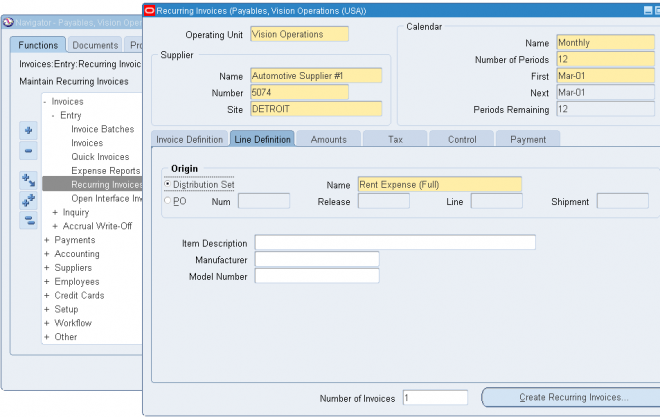The height and width of the screenshot is (417, 660).
Task: Minimize the Recurring Invoices window
Action: coord(648,11)
